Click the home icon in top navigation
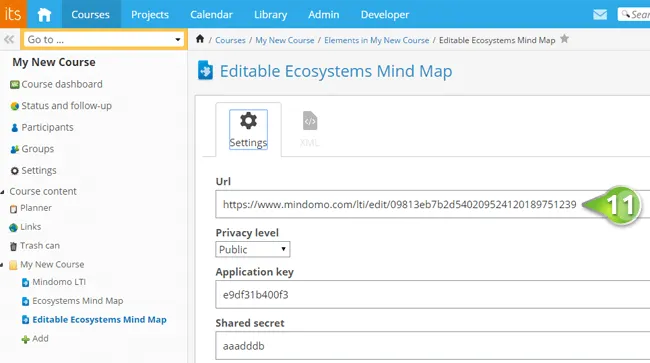 click(x=44, y=15)
